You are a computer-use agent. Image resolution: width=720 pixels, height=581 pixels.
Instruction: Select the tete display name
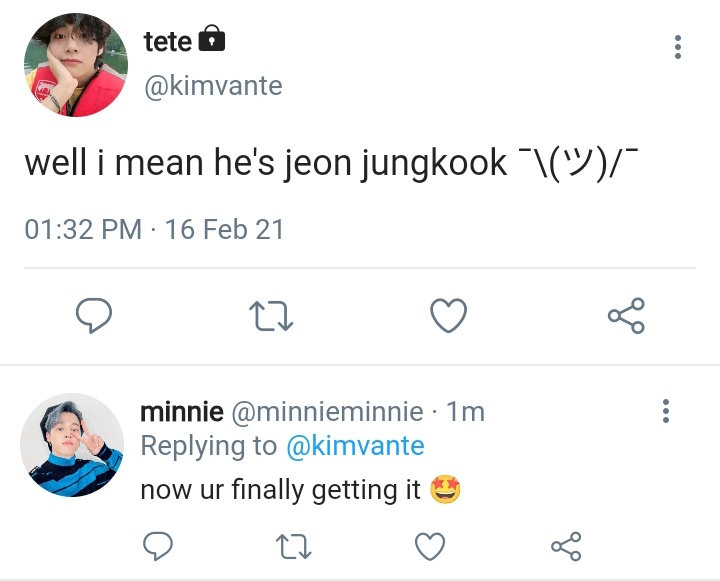click(x=168, y=42)
